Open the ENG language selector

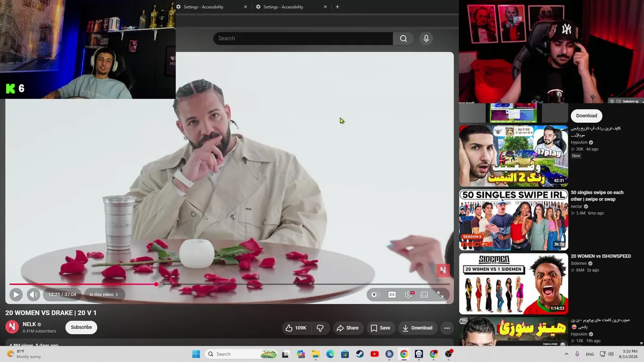click(x=590, y=354)
